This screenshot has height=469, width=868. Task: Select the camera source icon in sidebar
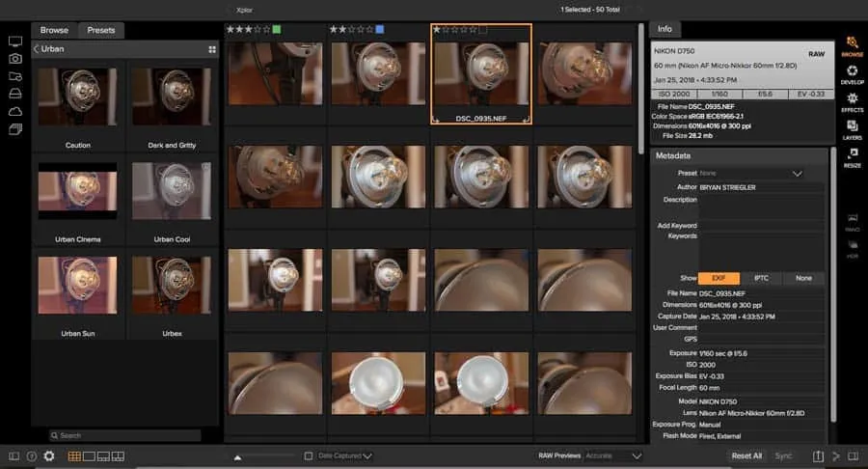[x=15, y=59]
